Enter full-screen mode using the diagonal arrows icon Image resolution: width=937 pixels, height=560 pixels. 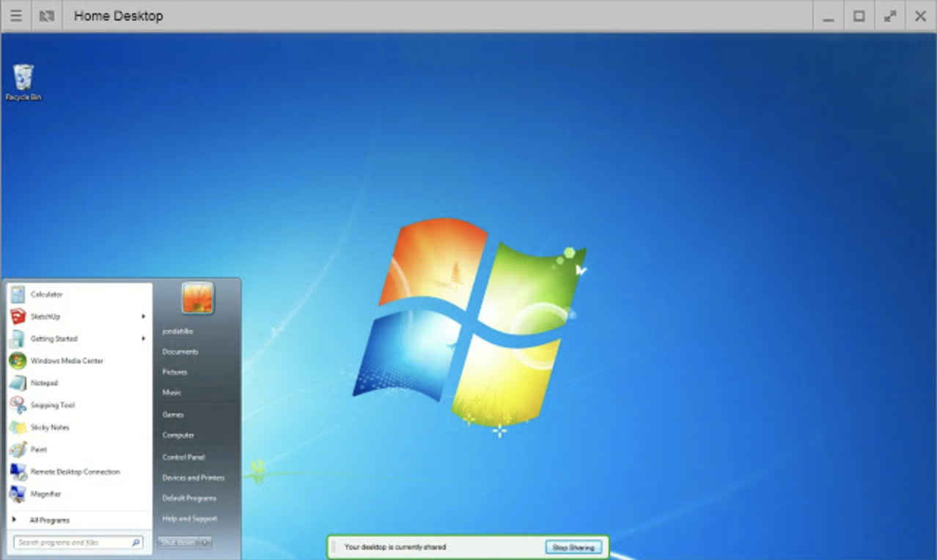pyautogui.click(x=890, y=16)
